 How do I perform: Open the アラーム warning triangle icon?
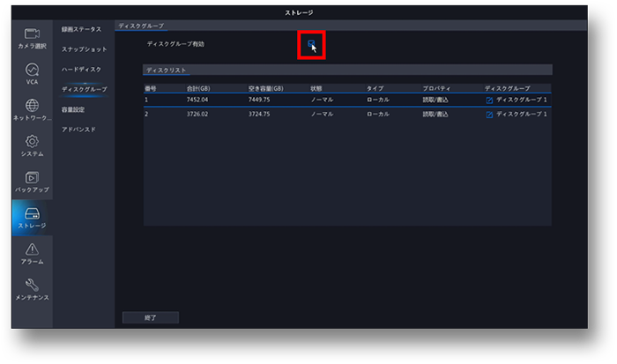[x=32, y=250]
